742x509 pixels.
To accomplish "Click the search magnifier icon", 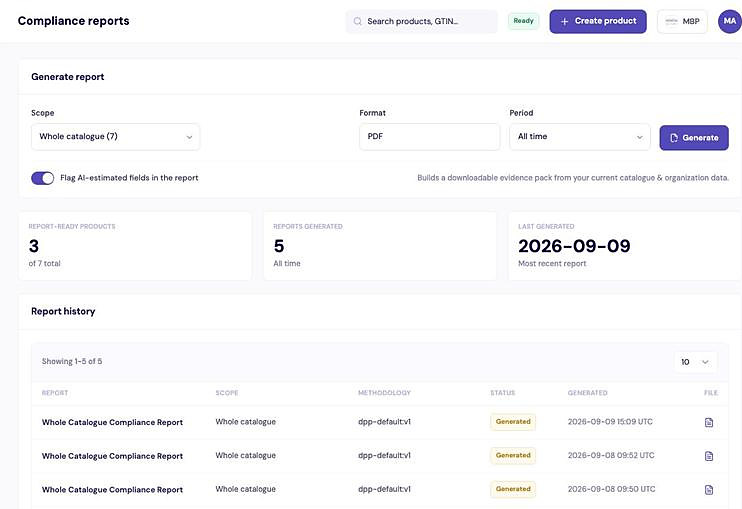I will [358, 21].
